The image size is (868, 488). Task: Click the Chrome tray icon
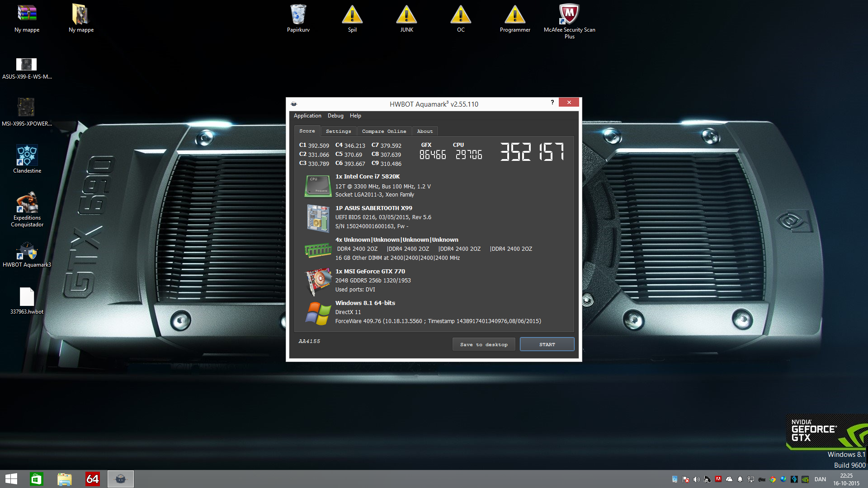(x=773, y=479)
